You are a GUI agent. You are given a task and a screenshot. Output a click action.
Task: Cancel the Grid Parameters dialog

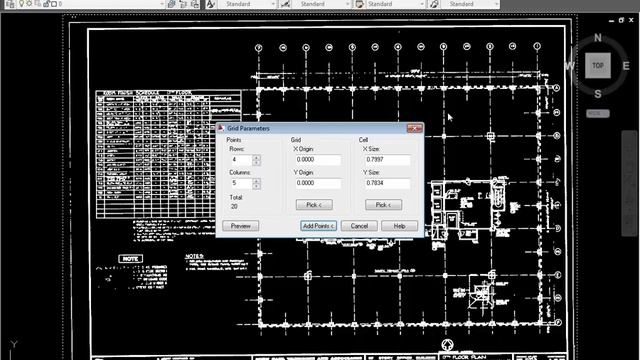pyautogui.click(x=359, y=226)
